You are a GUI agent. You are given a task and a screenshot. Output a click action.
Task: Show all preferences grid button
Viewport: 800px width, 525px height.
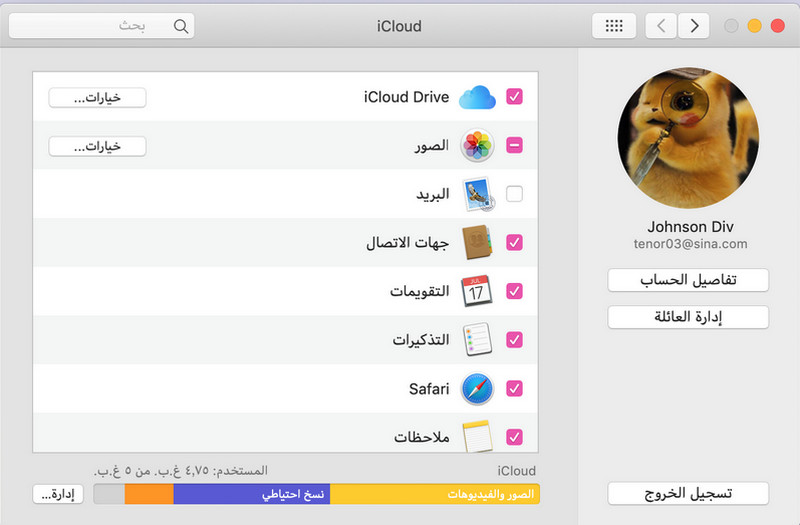tap(614, 26)
